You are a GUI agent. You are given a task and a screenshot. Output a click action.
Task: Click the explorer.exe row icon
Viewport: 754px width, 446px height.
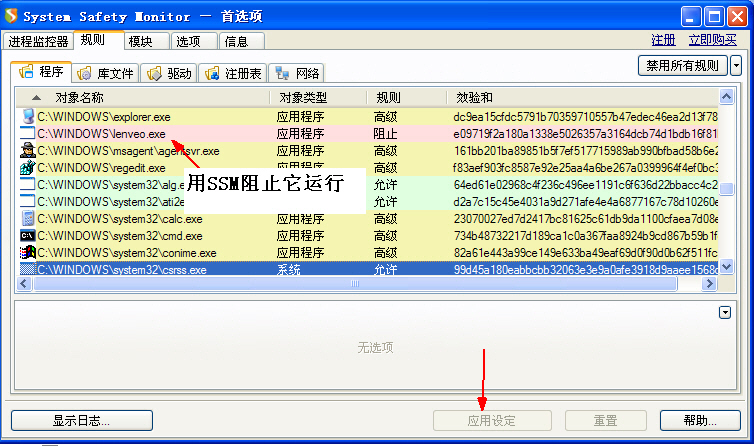28,116
